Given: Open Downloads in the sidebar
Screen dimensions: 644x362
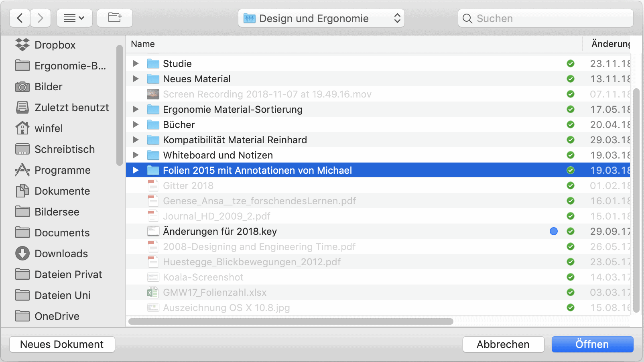Looking at the screenshot, I should [x=61, y=254].
